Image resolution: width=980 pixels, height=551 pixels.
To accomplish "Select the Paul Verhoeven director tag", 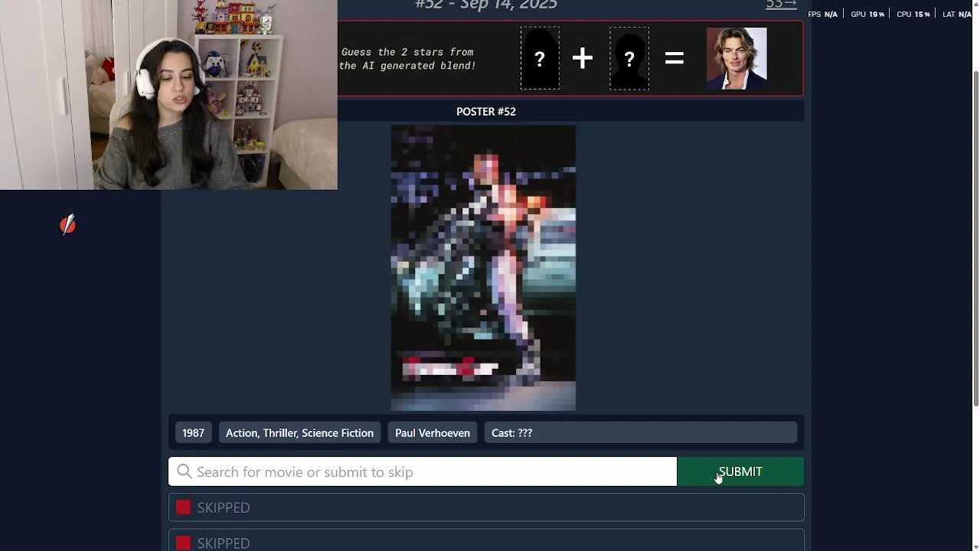I will coord(433,433).
